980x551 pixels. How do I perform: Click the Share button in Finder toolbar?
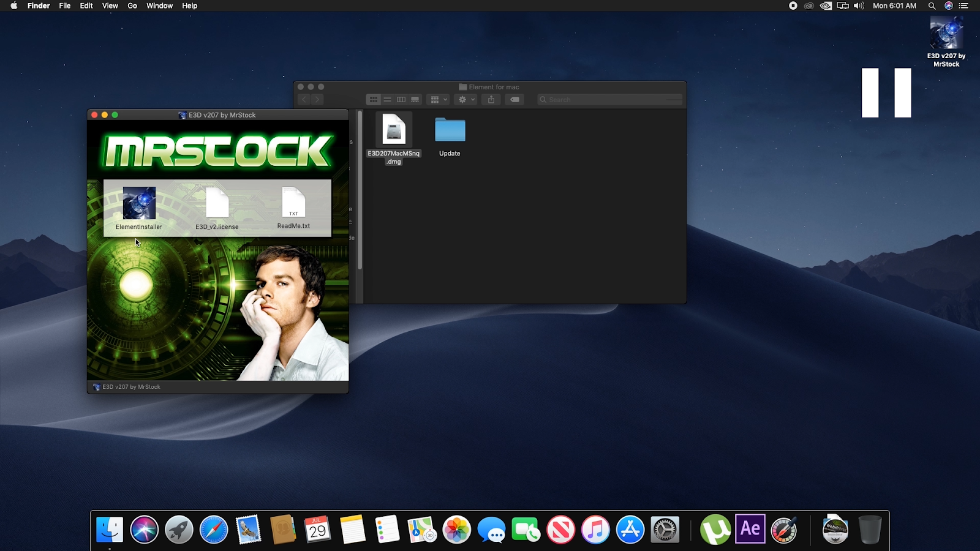pos(491,100)
